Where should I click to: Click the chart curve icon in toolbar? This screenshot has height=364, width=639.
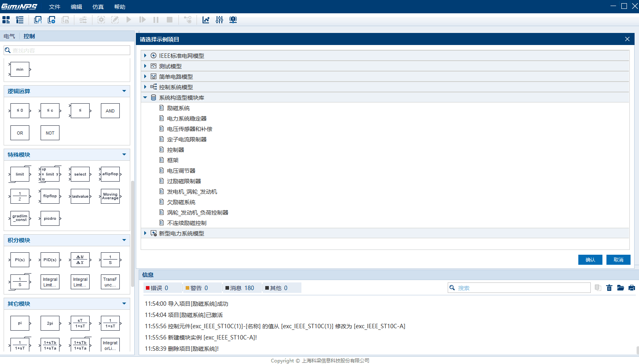206,20
